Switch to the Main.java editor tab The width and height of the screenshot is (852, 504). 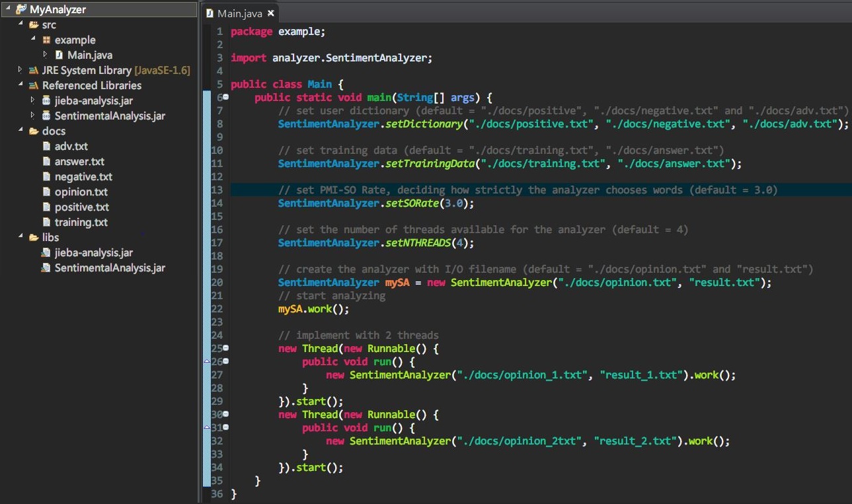click(x=239, y=13)
